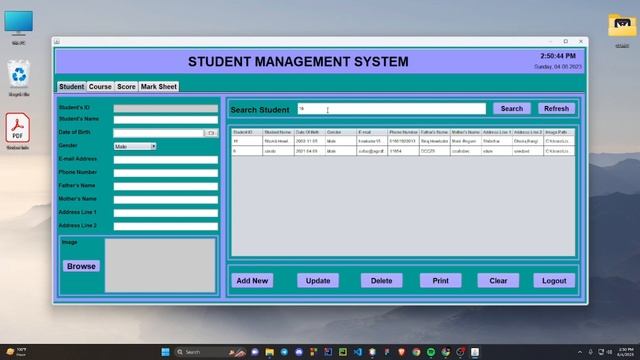Image resolution: width=640 pixels, height=360 pixels.
Task: Click the Java app icon in taskbar
Action: point(475,352)
